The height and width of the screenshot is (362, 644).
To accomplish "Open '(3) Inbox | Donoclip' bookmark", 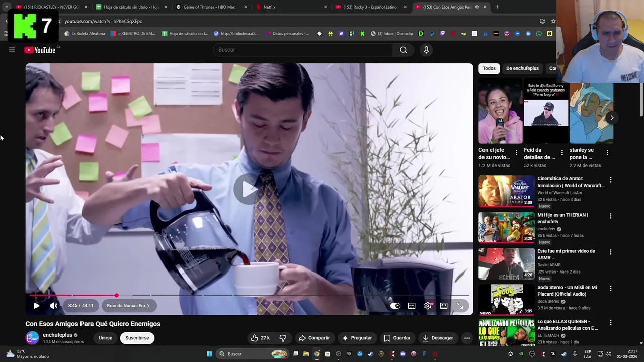I will click(x=392, y=34).
